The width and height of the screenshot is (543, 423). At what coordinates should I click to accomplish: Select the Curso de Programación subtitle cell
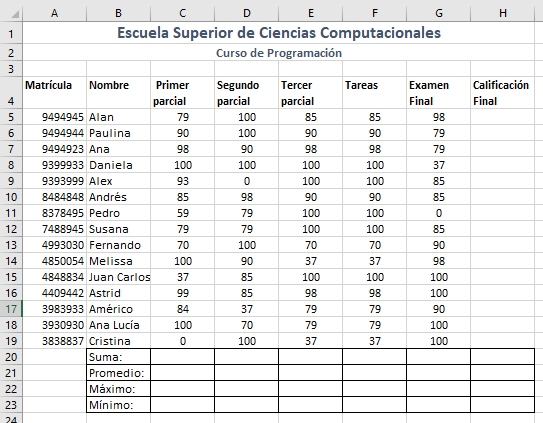[x=278, y=53]
